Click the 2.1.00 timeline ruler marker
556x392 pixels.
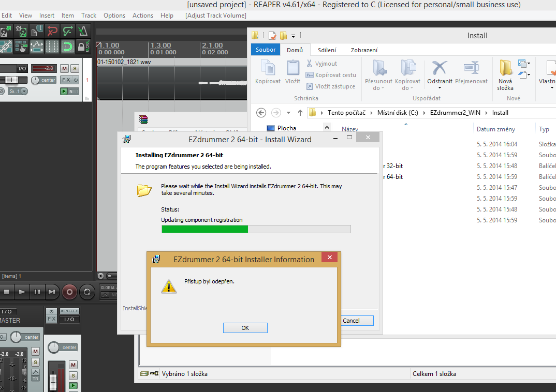(x=212, y=46)
